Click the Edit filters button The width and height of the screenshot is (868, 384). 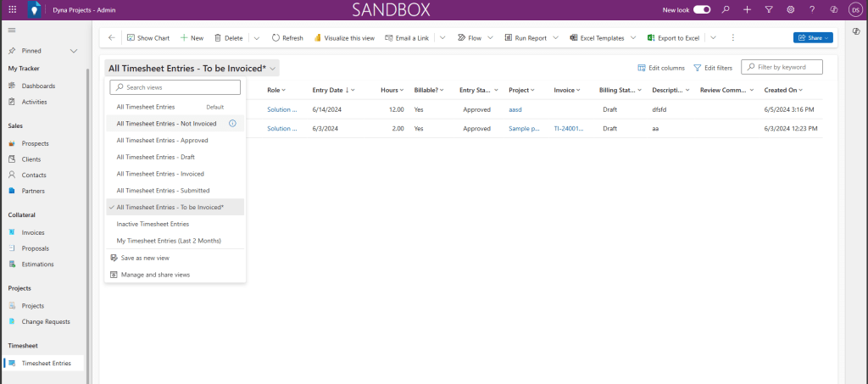click(x=715, y=68)
